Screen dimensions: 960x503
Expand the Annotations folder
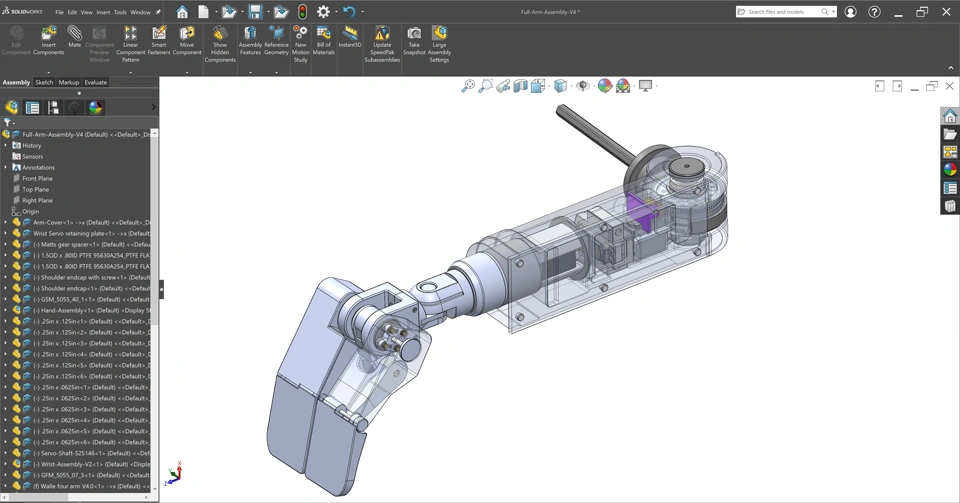click(6, 167)
